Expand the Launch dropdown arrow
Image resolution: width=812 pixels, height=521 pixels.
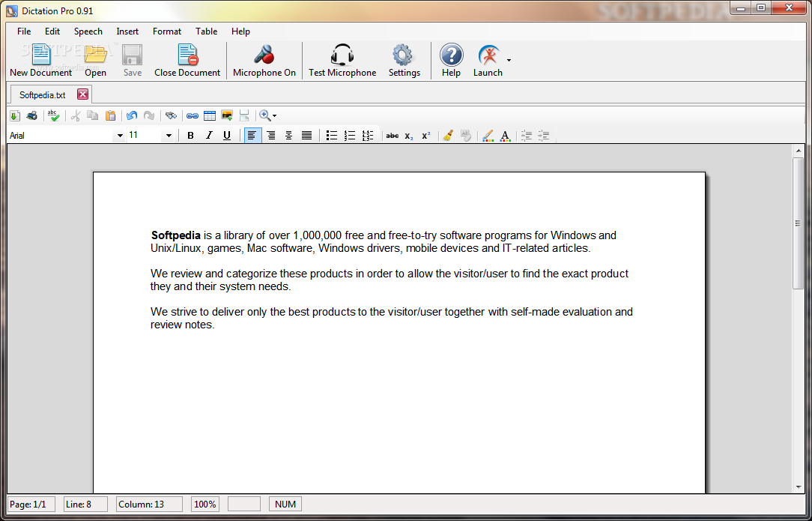509,61
